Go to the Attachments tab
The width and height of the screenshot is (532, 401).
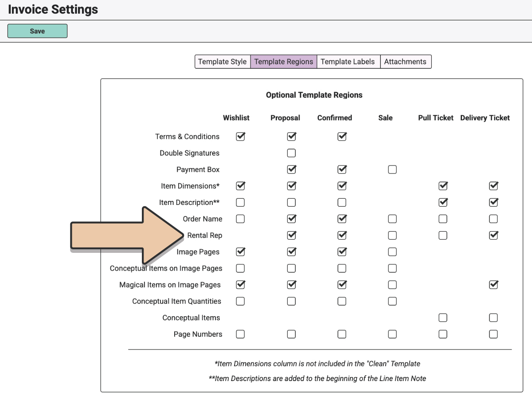(405, 62)
